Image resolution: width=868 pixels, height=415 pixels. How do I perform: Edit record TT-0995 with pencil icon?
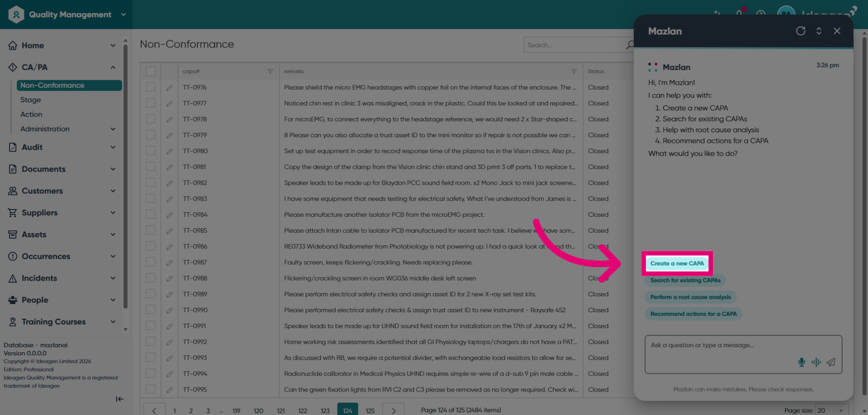pos(170,390)
